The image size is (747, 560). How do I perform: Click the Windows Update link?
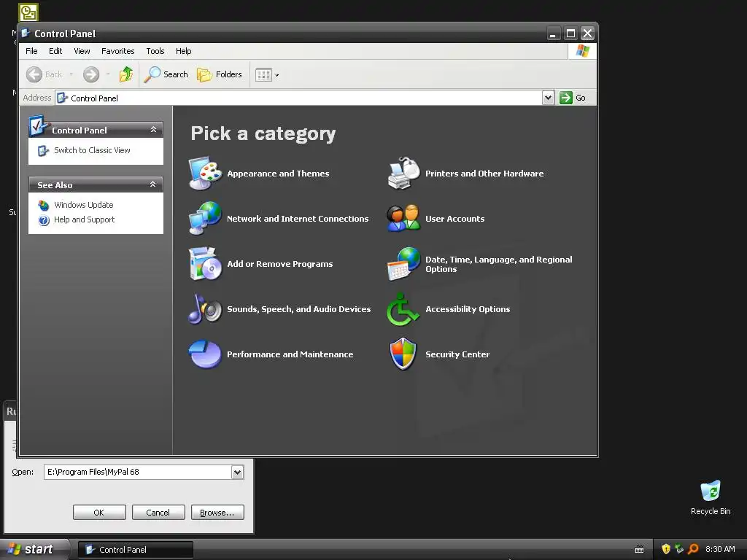[83, 205]
